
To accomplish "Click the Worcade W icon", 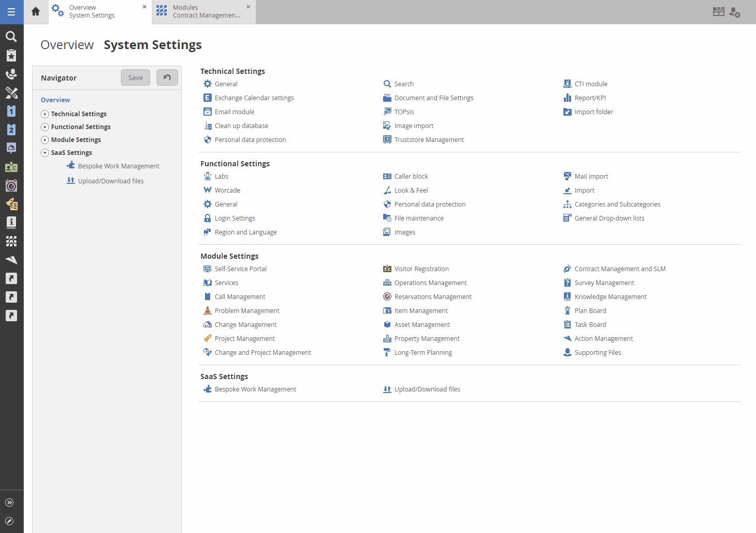I will [x=208, y=190].
